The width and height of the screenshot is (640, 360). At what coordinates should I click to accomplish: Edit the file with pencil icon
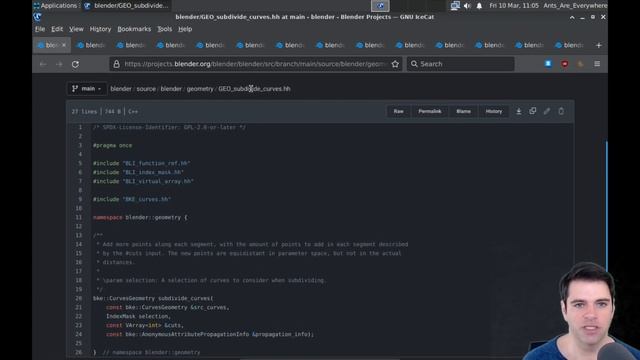[547, 111]
